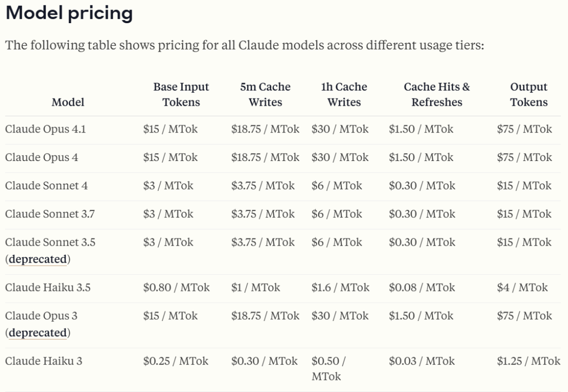Click the 5m Cache Writes column header

[265, 95]
